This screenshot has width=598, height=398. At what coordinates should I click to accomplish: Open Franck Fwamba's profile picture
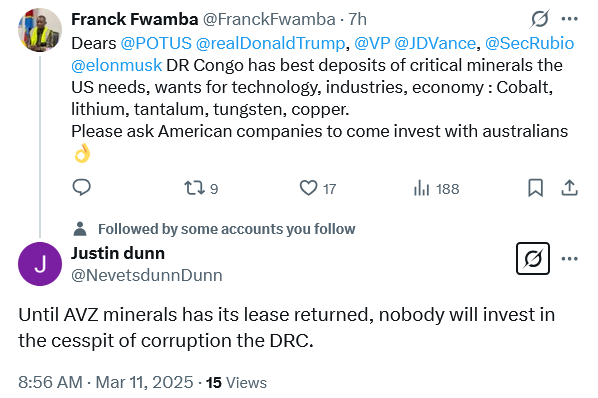click(x=40, y=30)
